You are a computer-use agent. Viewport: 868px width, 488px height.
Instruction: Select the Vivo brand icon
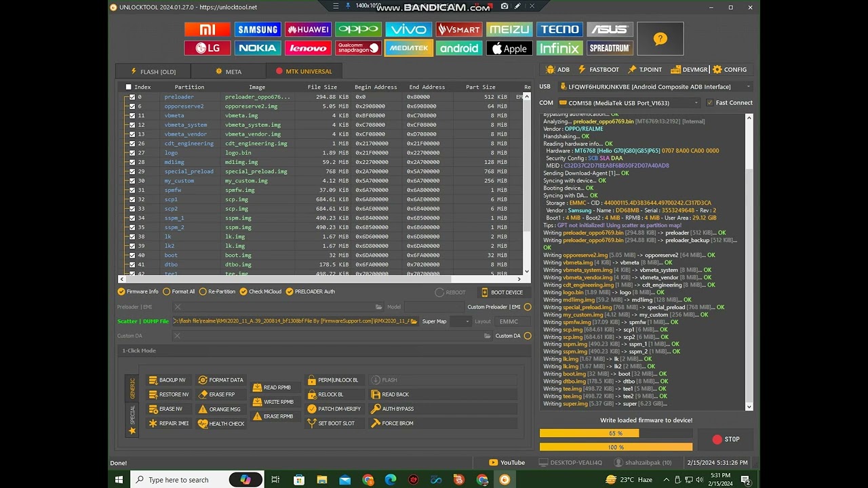tap(408, 29)
